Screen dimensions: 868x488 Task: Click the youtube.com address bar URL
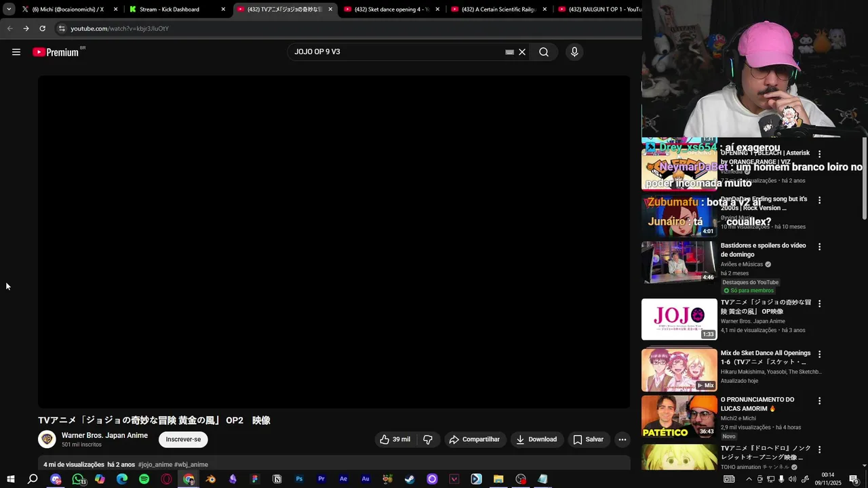point(119,28)
